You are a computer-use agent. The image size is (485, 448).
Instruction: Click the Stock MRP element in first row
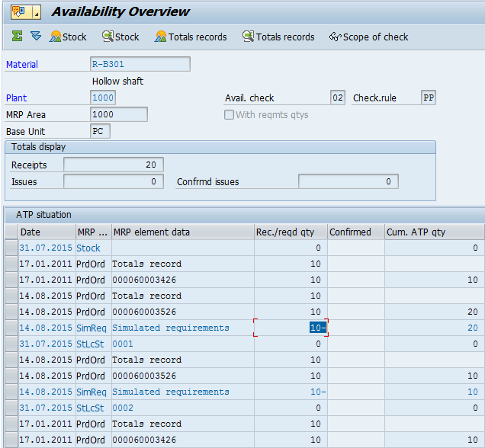[88, 248]
